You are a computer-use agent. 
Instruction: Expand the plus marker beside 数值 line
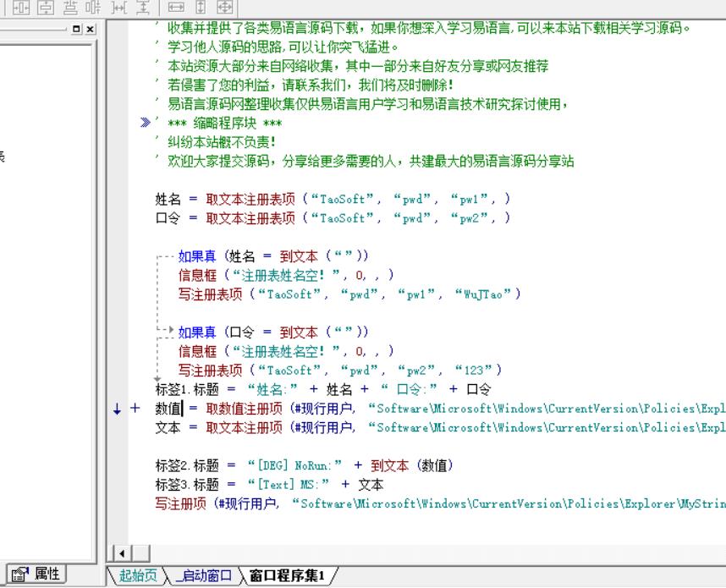(x=134, y=409)
